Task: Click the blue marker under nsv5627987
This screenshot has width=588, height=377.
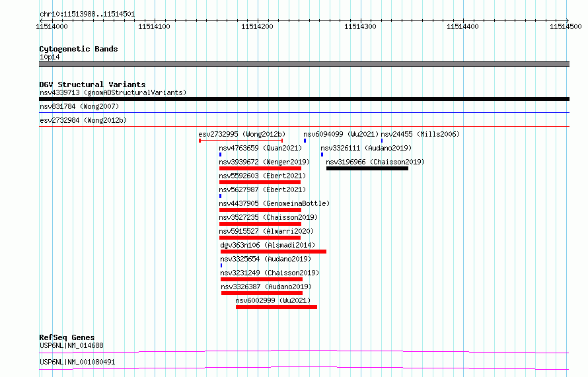Action: coord(220,196)
